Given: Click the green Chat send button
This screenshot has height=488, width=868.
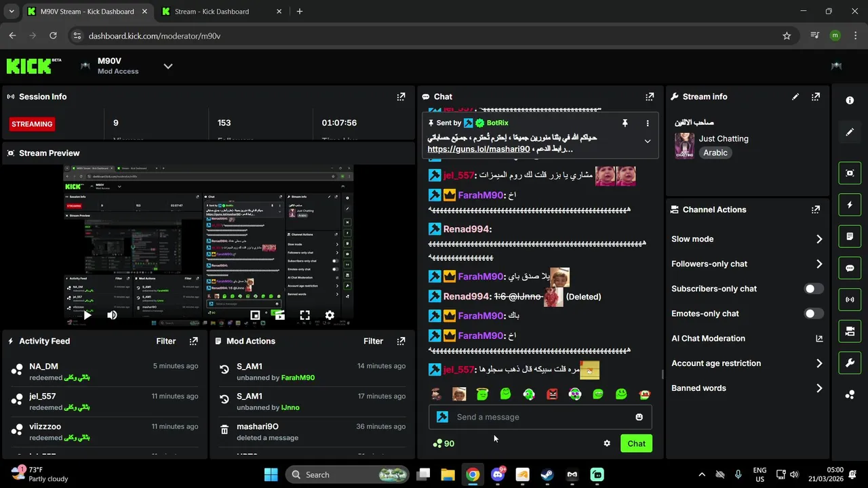Looking at the screenshot, I should [x=636, y=443].
